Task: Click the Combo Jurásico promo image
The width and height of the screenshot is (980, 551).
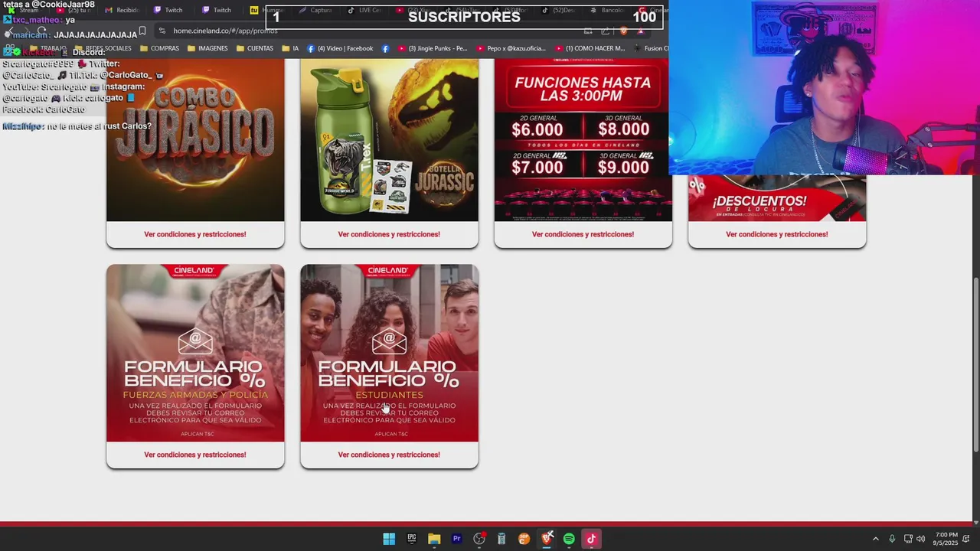Action: [x=195, y=140]
